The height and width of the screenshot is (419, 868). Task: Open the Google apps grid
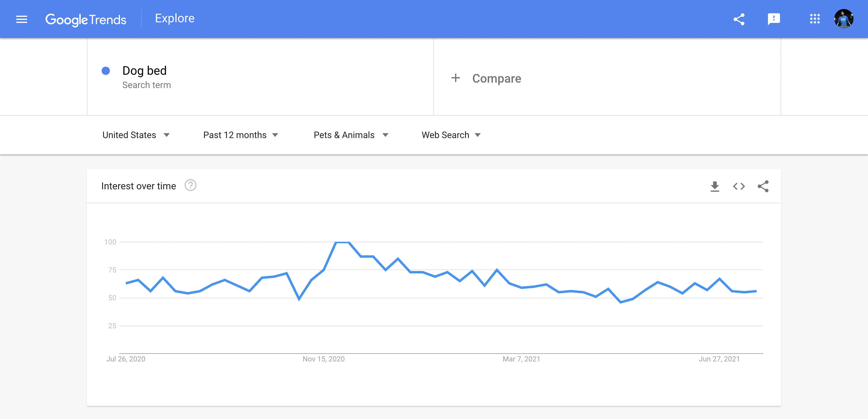(814, 19)
